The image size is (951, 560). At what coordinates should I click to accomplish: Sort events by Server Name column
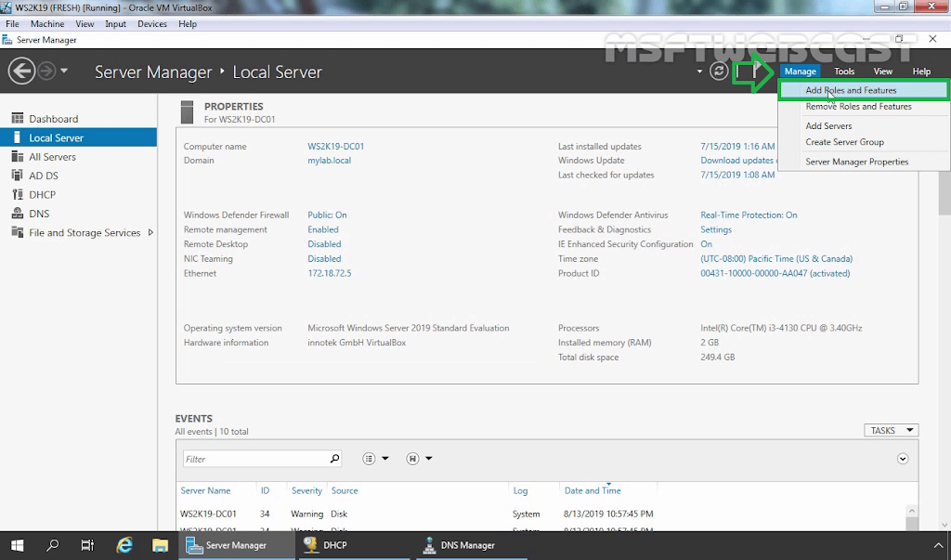coord(205,490)
